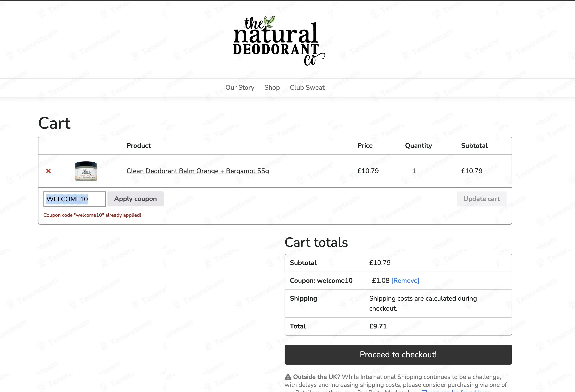Open Clean Deodorant Balm Orange + Bergamot 55g link

coord(198,171)
